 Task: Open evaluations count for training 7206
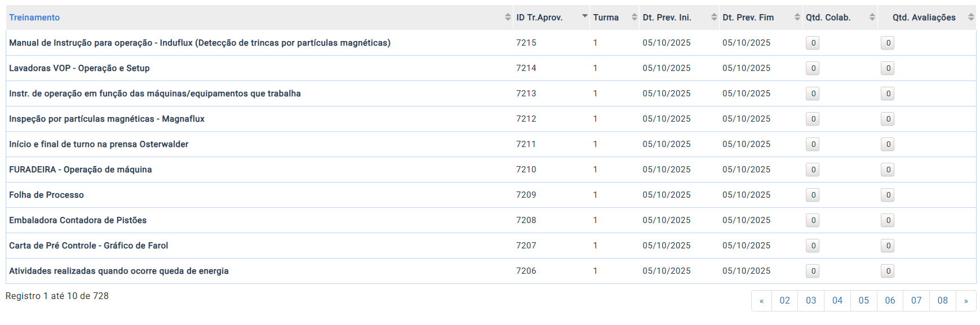click(888, 271)
